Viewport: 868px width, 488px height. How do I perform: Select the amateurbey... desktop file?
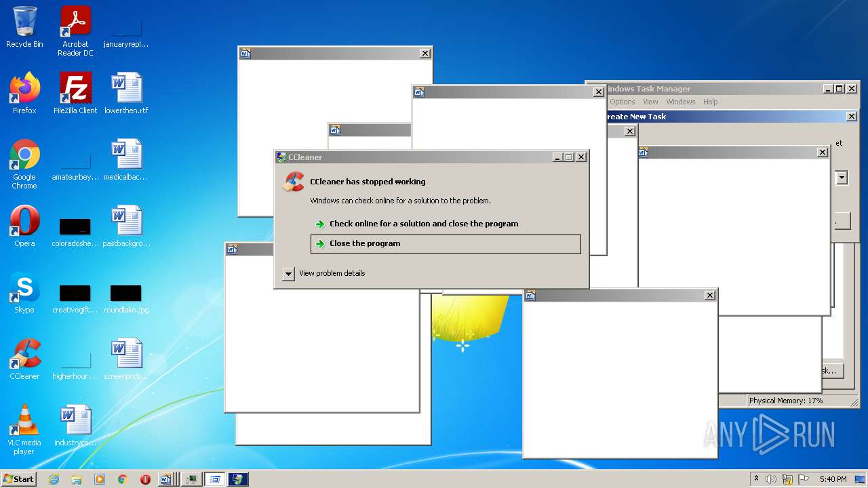[x=75, y=164]
